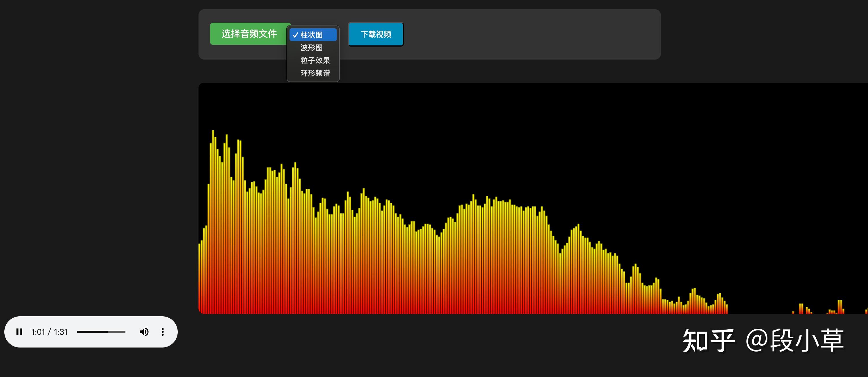Click the 1:01 elapsed time display

coord(38,332)
